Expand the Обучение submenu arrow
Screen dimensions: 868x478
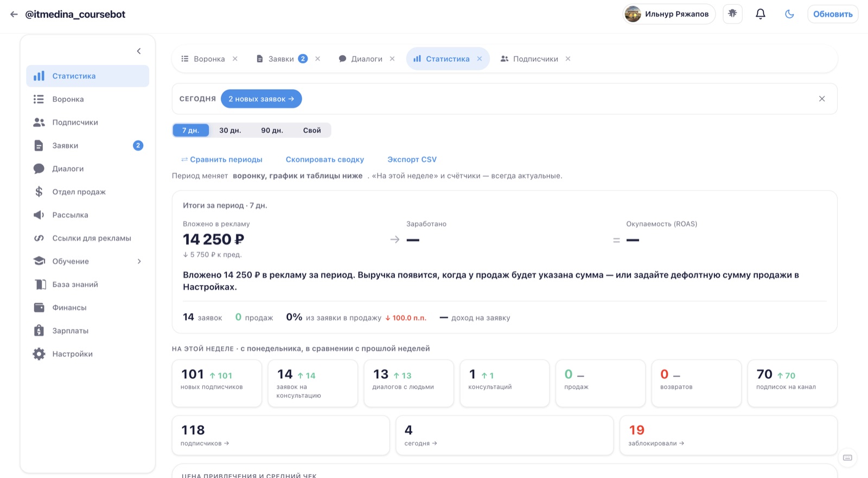point(139,261)
